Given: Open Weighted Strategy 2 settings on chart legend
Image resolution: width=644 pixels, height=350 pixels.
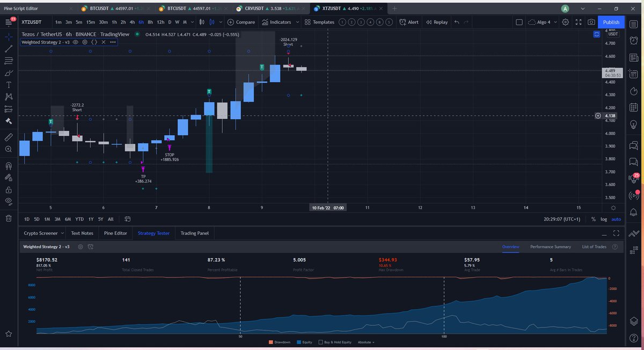Looking at the screenshot, I should pyautogui.click(x=85, y=41).
